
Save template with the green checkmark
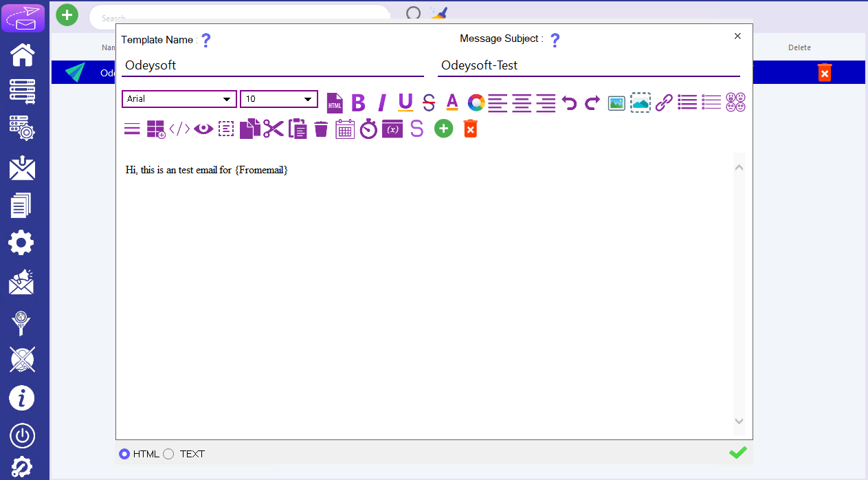pos(737,452)
